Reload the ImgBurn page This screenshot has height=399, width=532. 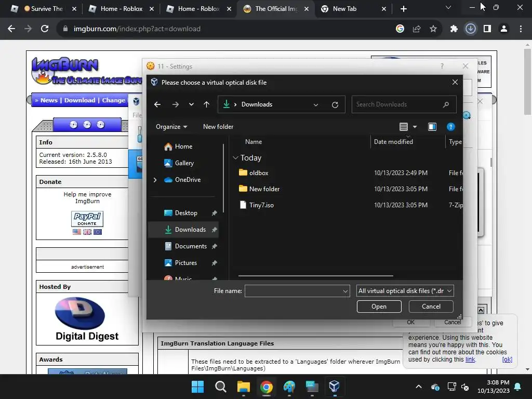click(45, 29)
